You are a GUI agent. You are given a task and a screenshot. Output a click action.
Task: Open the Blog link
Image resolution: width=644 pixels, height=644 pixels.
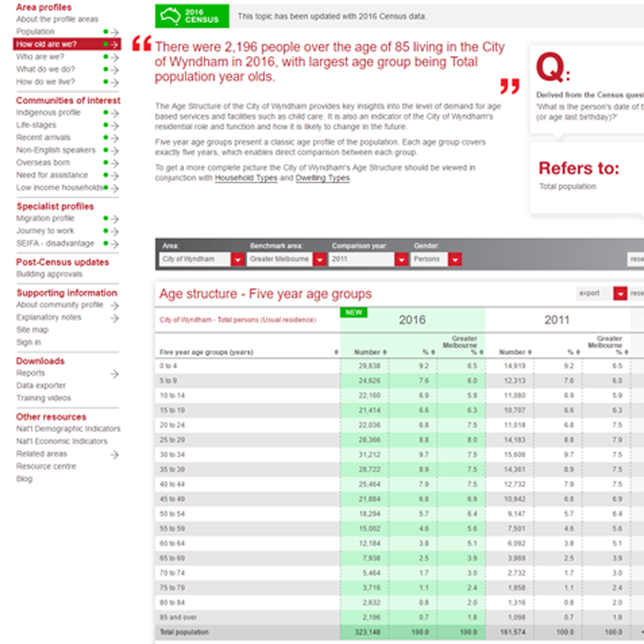pos(24,479)
